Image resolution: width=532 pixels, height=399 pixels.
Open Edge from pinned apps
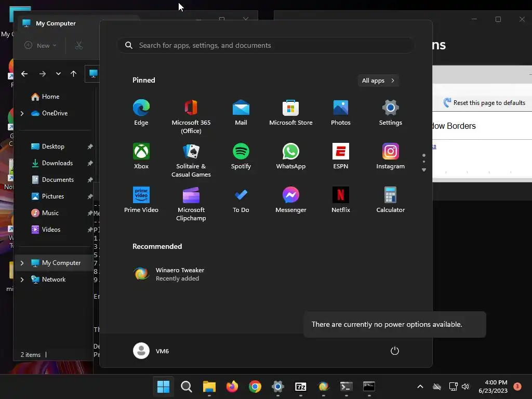point(141,113)
